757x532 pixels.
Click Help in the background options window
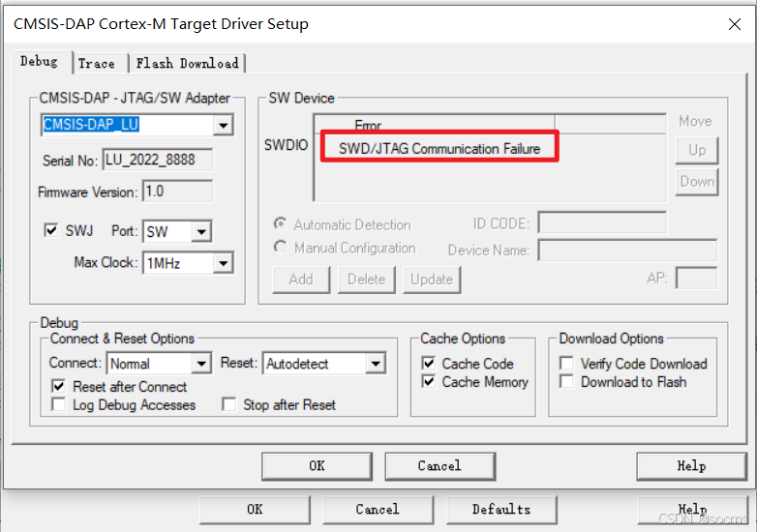pos(692,510)
